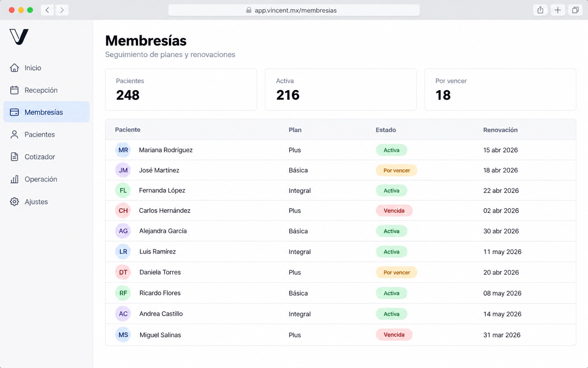Click the Plan column header

(295, 130)
